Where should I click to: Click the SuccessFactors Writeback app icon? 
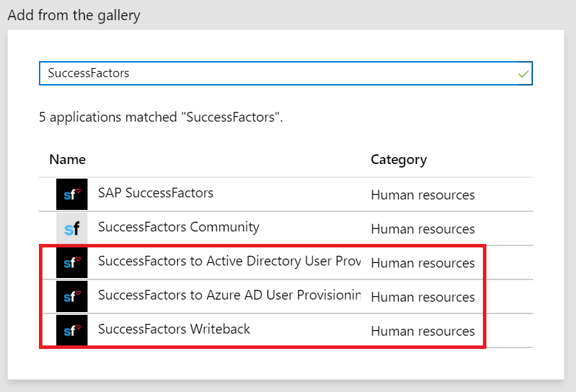coord(72,330)
